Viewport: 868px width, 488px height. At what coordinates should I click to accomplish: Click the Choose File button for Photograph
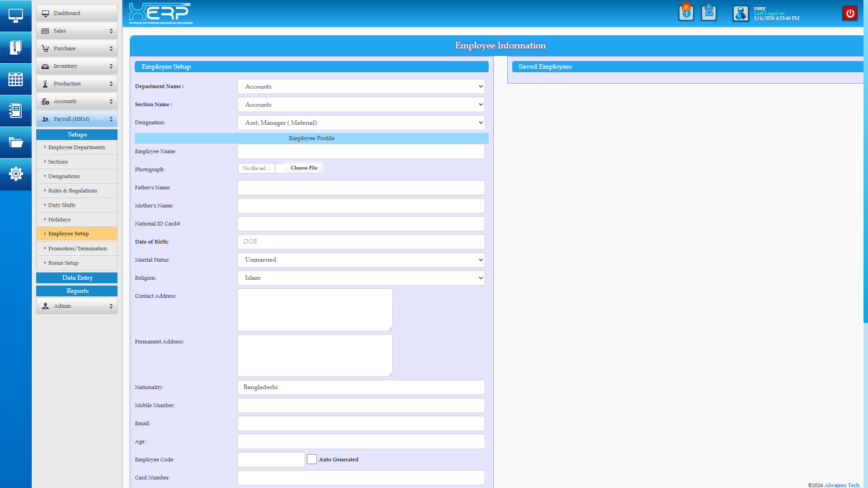point(304,168)
